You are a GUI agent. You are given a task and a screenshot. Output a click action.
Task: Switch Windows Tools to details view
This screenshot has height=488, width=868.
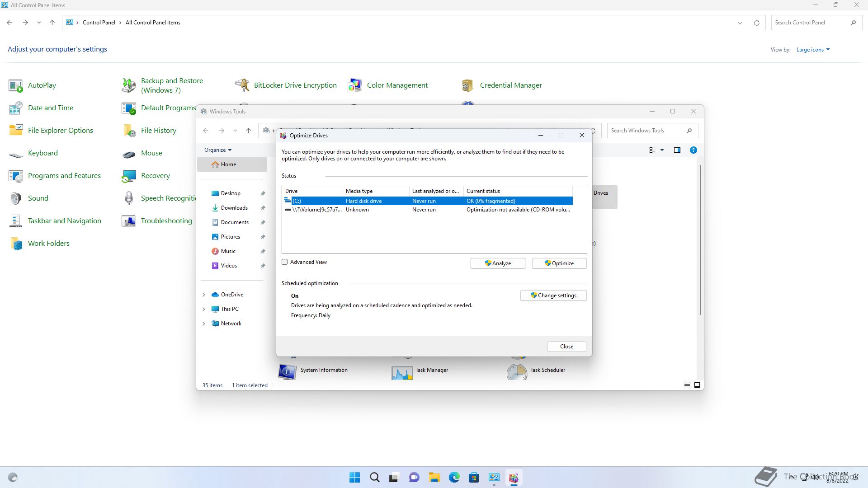(687, 385)
